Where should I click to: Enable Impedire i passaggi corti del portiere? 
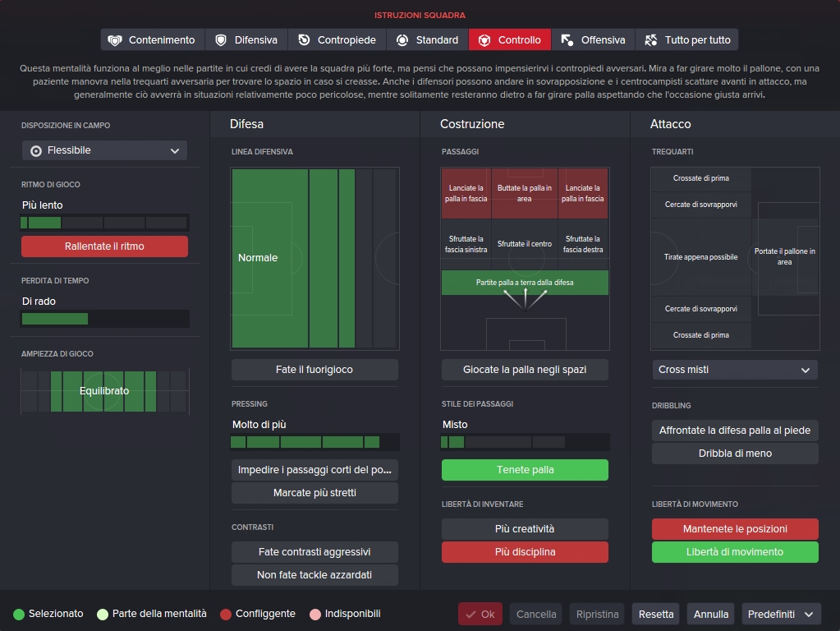click(x=314, y=470)
